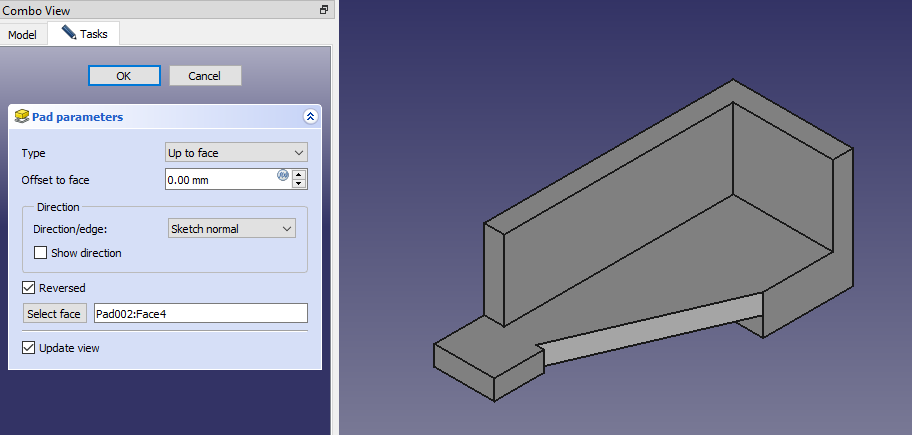Toggle the Update view checkbox
912x435 pixels.
coord(29,348)
